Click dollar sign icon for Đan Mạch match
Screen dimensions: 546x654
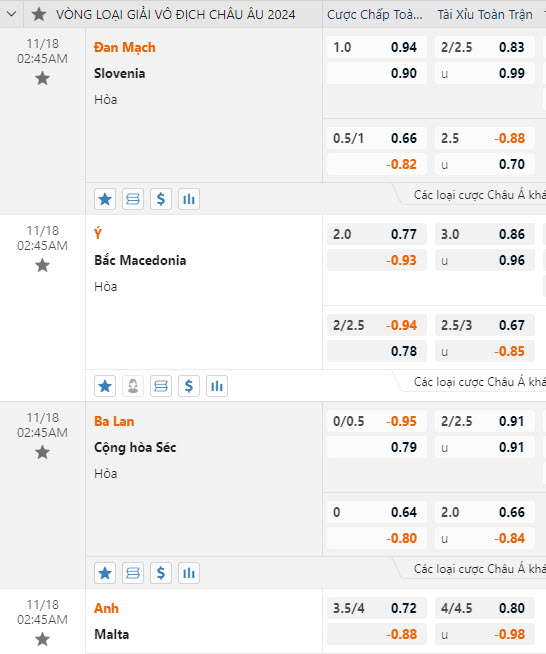coord(161,199)
